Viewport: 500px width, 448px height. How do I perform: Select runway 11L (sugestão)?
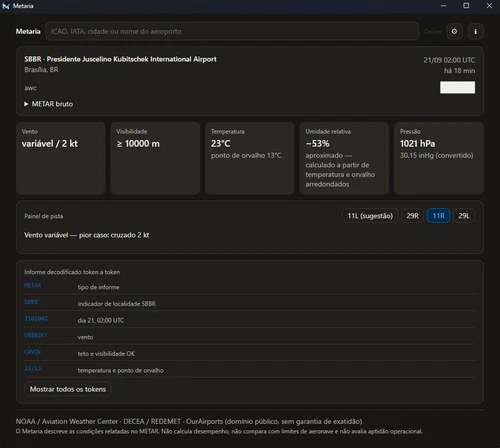tap(370, 216)
